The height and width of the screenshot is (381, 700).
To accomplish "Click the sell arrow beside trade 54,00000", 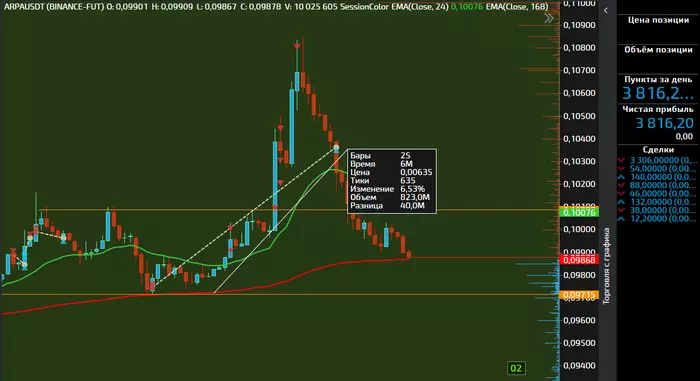I will [621, 169].
